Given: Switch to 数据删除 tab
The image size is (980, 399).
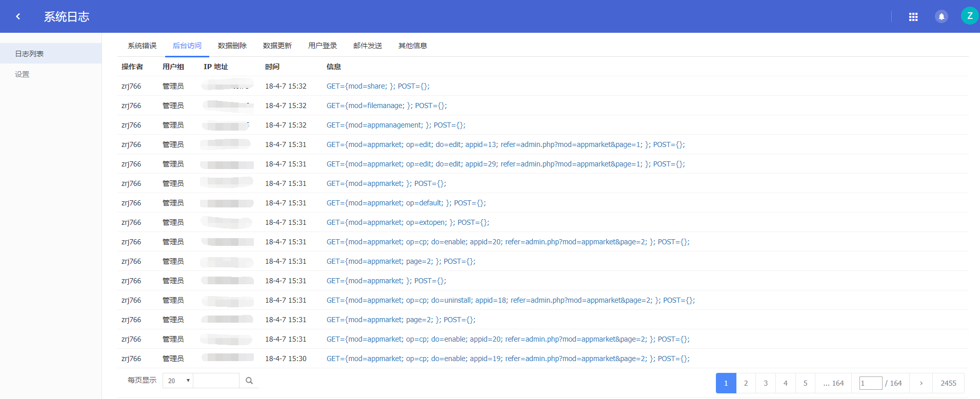Looking at the screenshot, I should coord(232,46).
